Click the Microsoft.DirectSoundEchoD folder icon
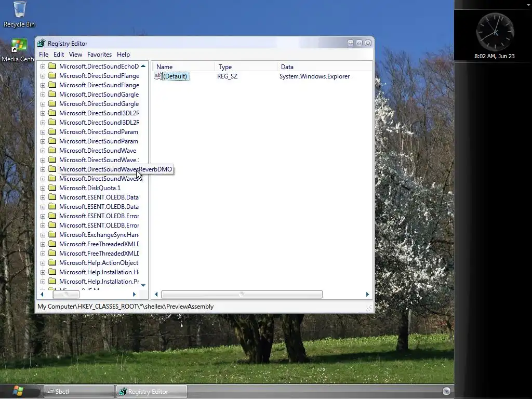 point(52,66)
